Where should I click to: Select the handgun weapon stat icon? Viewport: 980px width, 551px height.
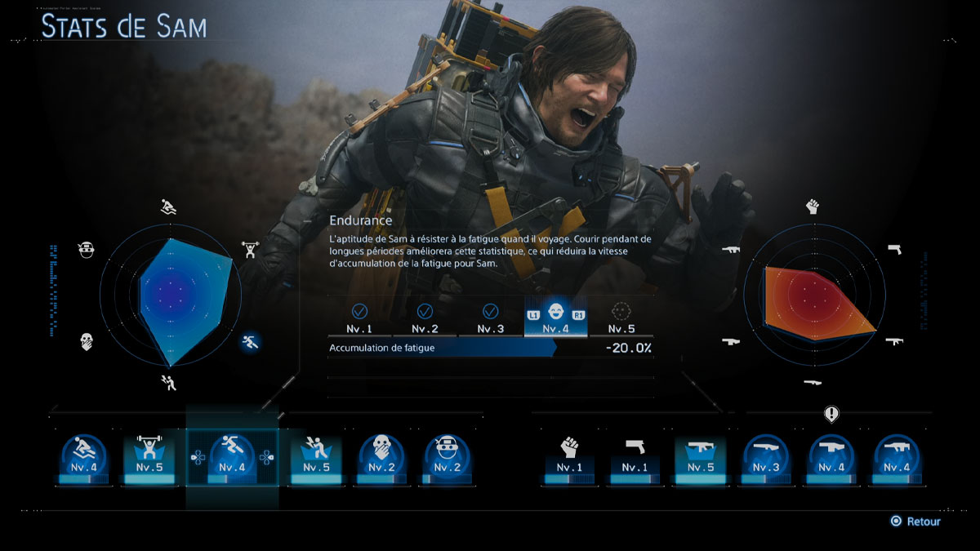click(x=634, y=456)
